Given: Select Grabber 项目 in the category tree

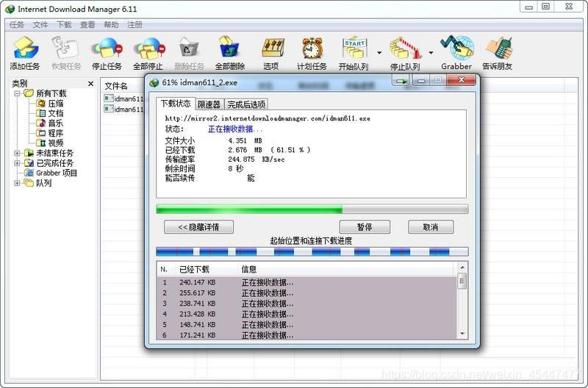Looking at the screenshot, I should [x=51, y=173].
